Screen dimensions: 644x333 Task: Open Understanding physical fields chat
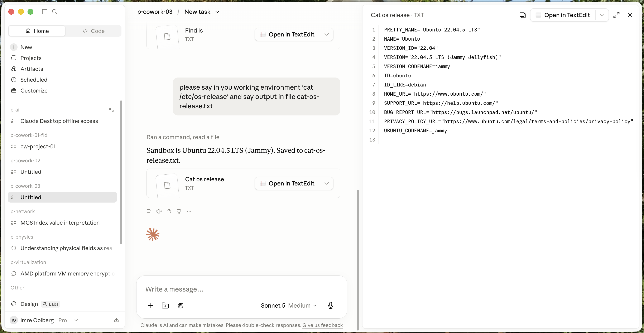pyautogui.click(x=62, y=248)
